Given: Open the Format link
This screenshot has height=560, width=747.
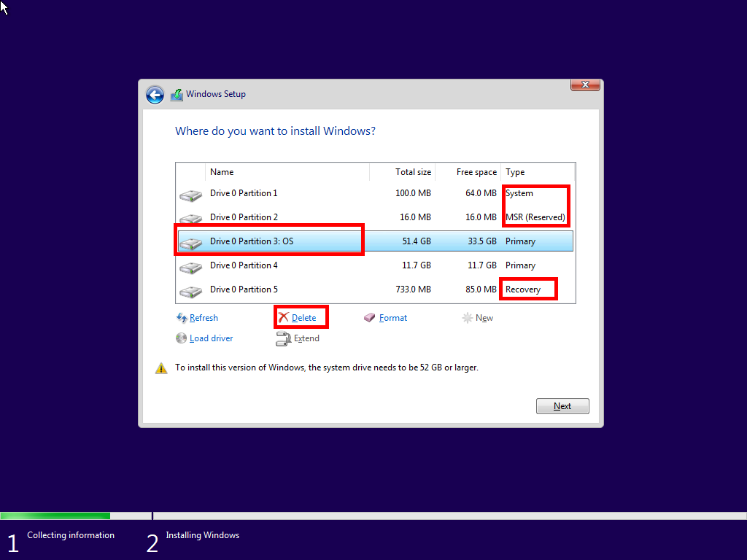Looking at the screenshot, I should pyautogui.click(x=393, y=318).
